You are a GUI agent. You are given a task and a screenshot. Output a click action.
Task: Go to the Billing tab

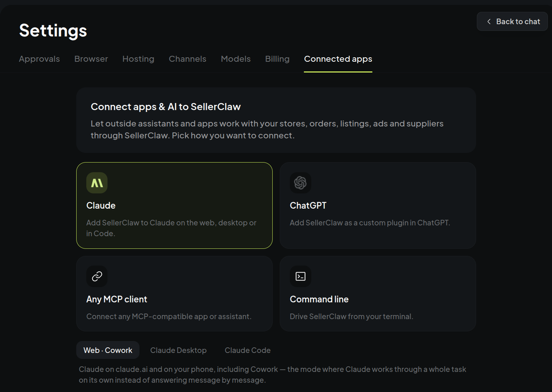(x=278, y=59)
